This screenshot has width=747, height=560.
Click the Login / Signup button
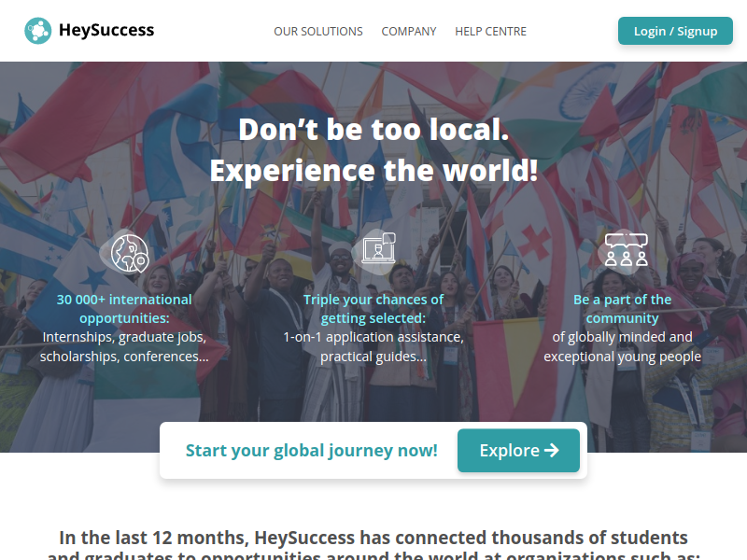click(x=675, y=31)
